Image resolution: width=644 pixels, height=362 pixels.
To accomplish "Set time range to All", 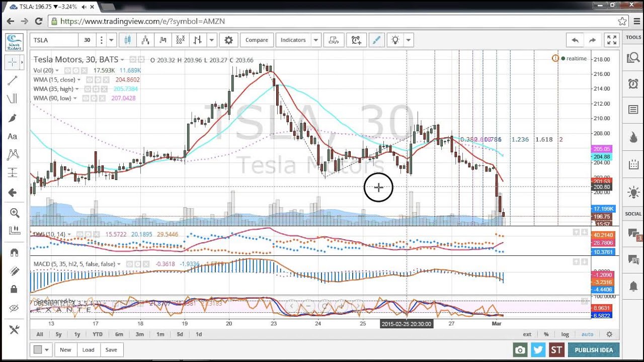I will click(40, 334).
